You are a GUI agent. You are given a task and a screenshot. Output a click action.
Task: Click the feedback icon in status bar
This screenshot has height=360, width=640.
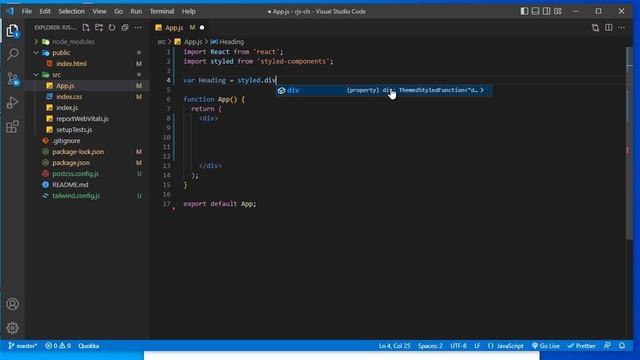click(x=607, y=346)
